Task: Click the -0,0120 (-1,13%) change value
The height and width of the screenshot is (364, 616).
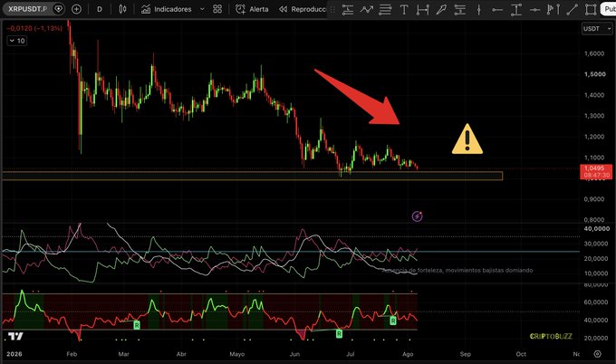Action: [x=34, y=28]
